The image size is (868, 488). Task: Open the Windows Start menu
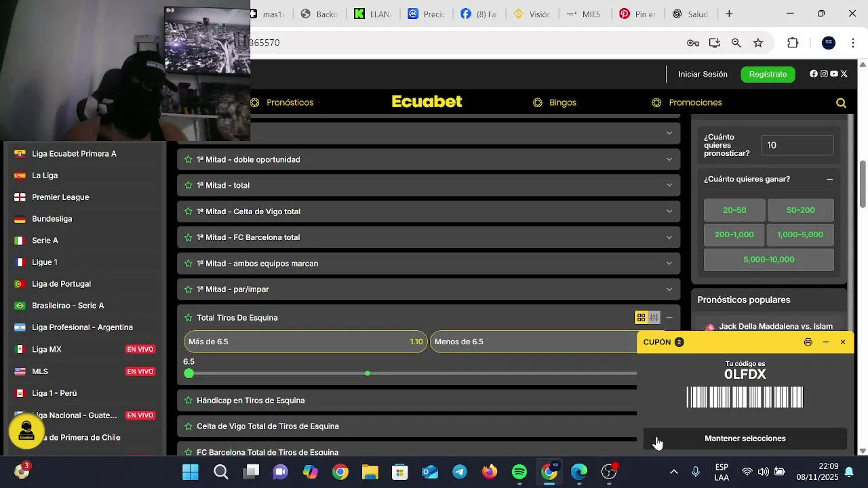pyautogui.click(x=191, y=472)
